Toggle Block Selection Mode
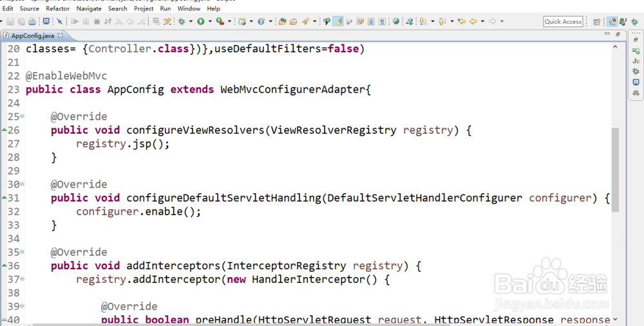Image resolution: width=644 pixels, height=326 pixels. [371, 21]
